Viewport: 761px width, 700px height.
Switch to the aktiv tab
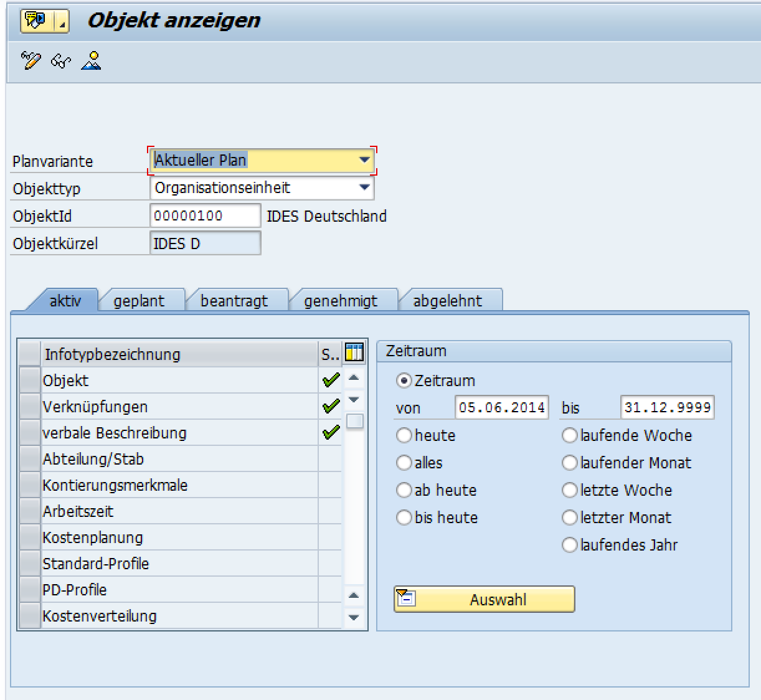pyautogui.click(x=65, y=301)
